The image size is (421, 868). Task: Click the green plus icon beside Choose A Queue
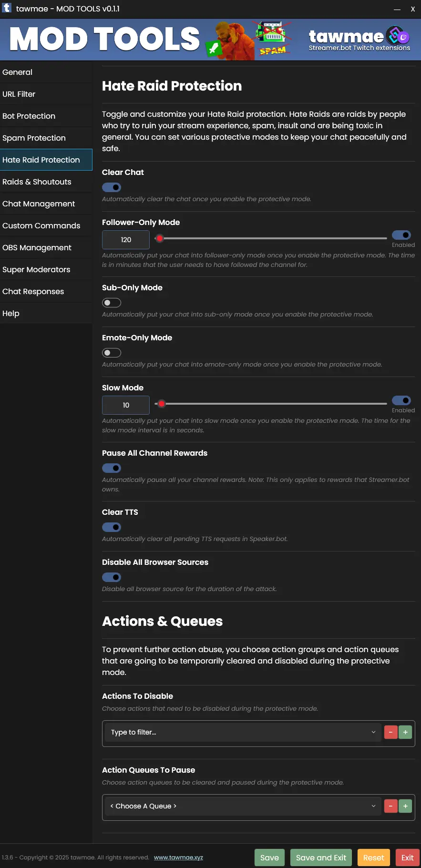coord(405,806)
